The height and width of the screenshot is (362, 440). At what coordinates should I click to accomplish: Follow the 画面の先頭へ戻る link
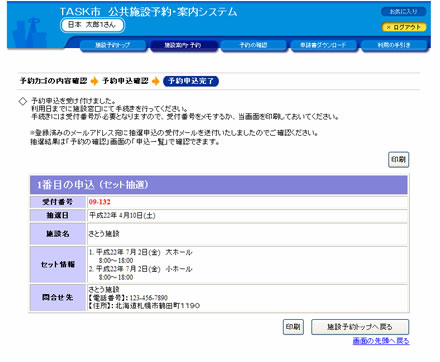(381, 341)
